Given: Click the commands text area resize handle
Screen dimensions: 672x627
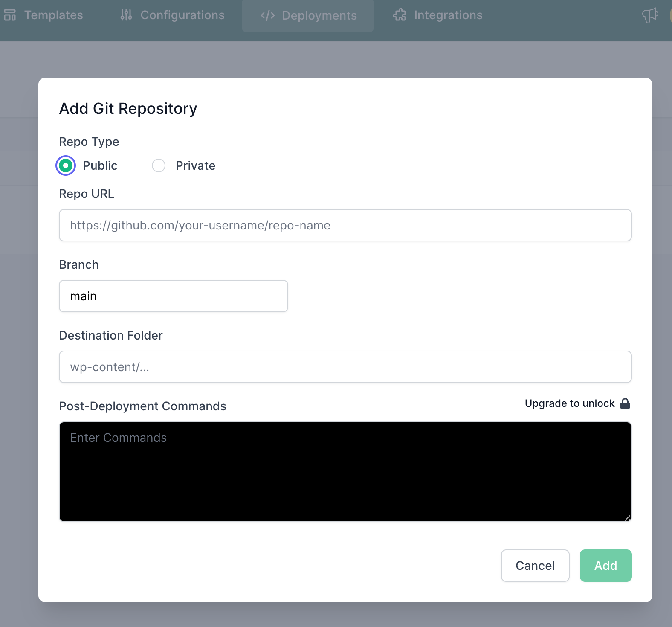Looking at the screenshot, I should click(627, 518).
